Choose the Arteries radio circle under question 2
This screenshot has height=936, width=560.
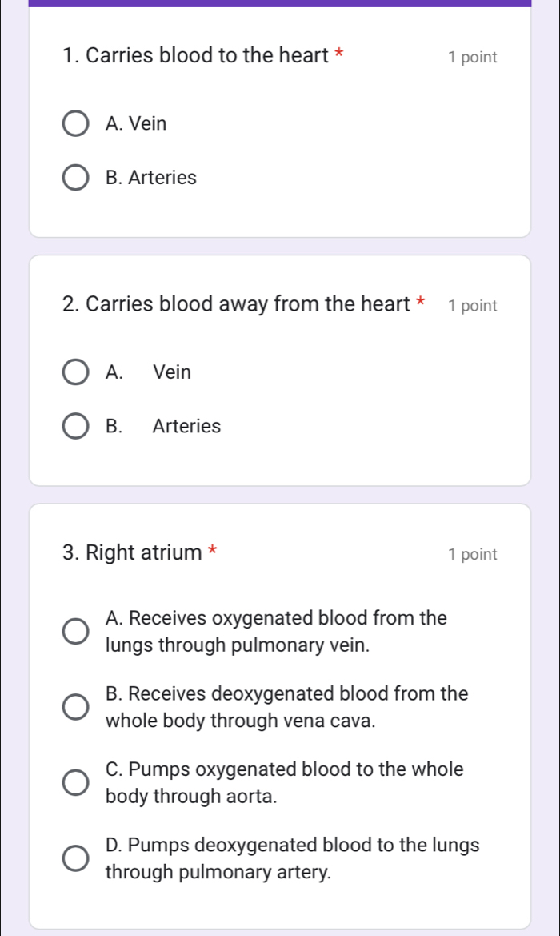[76, 426]
